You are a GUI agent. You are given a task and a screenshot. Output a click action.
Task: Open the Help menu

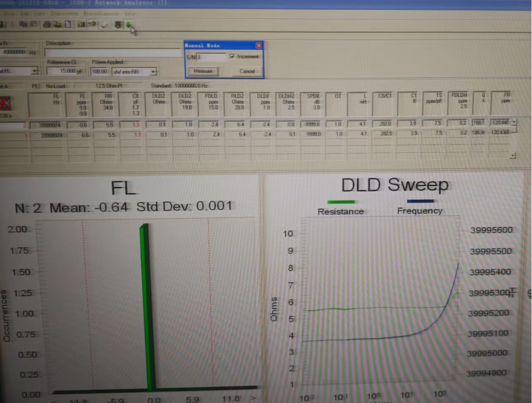(130, 14)
